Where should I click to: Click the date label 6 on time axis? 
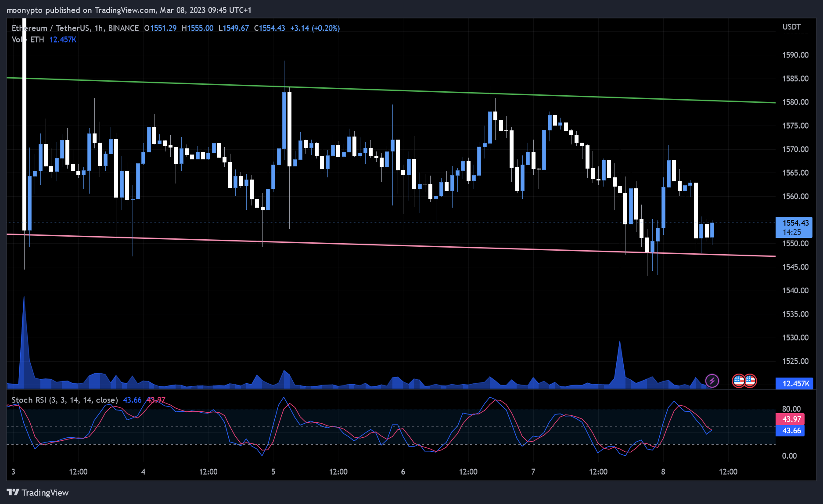403,472
